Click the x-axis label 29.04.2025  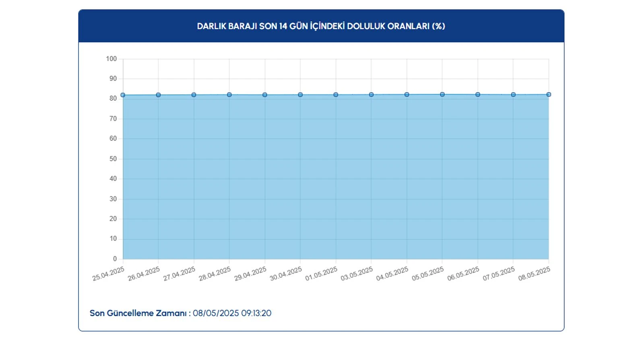(x=250, y=274)
